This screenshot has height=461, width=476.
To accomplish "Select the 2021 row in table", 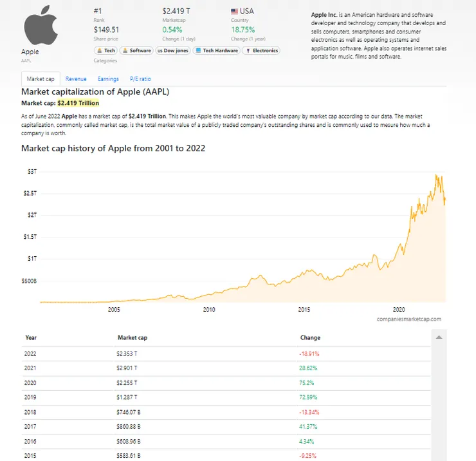I will (x=225, y=368).
